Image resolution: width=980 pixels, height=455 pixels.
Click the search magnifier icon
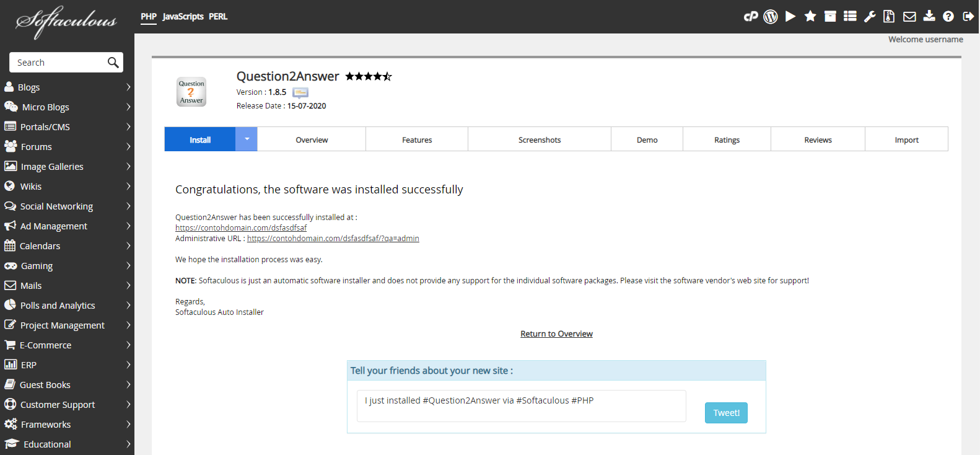point(113,63)
